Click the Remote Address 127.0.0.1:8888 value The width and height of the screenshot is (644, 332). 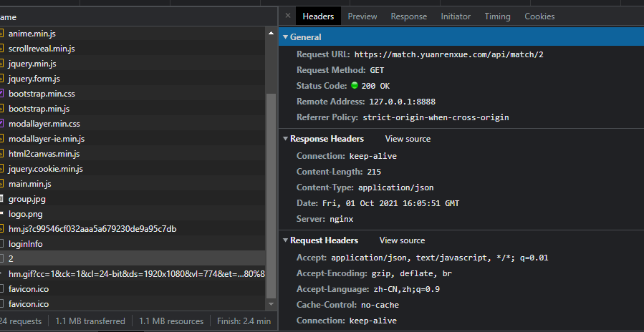point(402,102)
